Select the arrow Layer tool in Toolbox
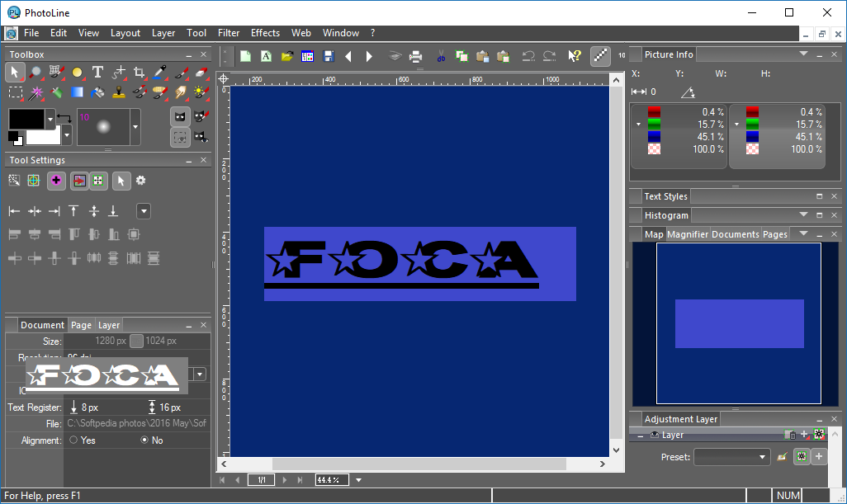Screen dimensions: 847x504 pyautogui.click(x=15, y=73)
